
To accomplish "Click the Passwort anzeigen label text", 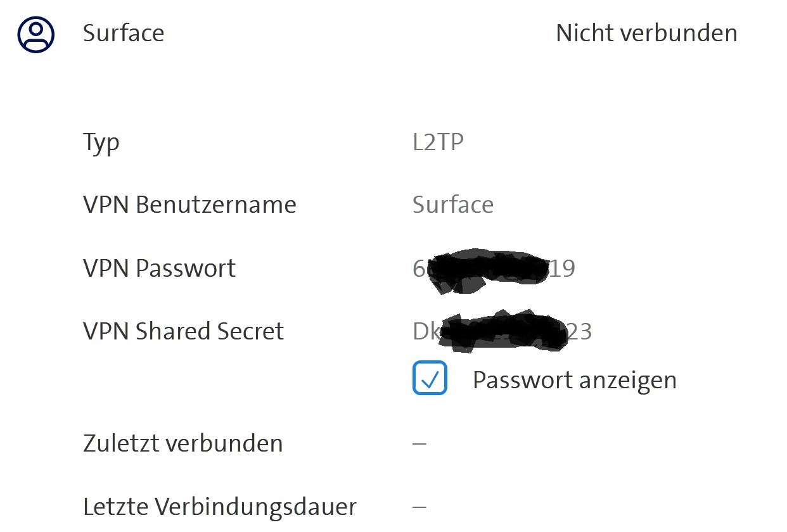I will point(574,380).
